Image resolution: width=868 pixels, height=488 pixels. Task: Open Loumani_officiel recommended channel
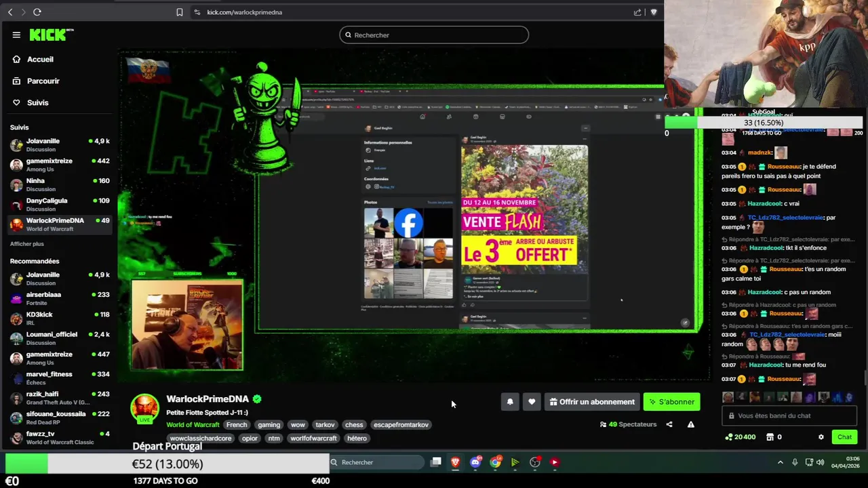pyautogui.click(x=60, y=338)
